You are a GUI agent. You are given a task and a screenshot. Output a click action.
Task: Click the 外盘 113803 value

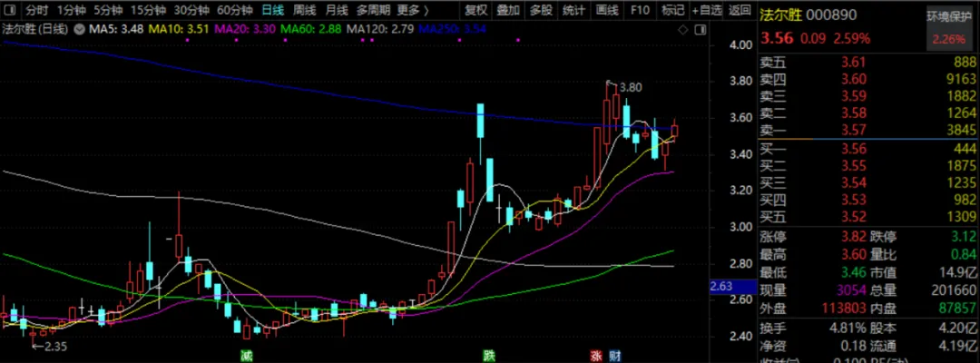(845, 308)
